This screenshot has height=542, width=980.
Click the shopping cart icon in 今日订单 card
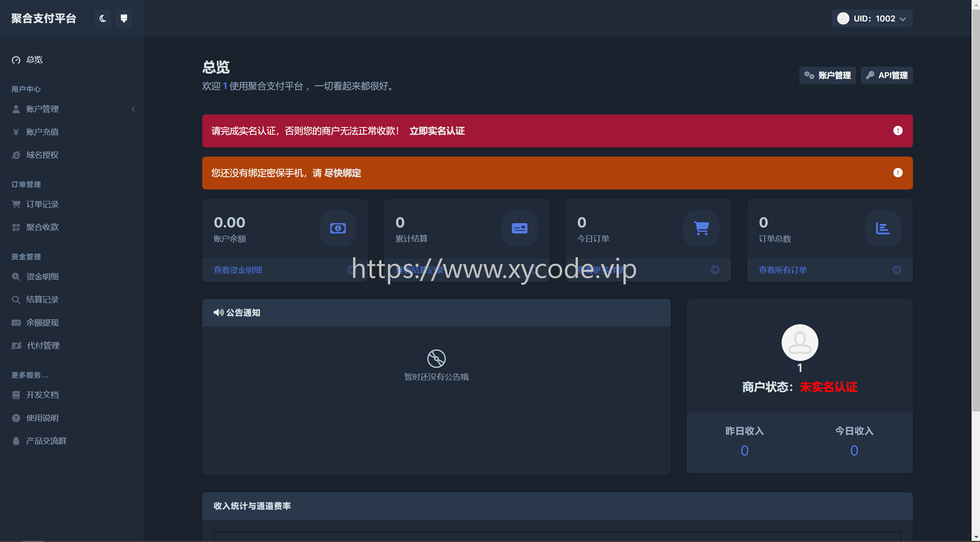click(x=701, y=229)
